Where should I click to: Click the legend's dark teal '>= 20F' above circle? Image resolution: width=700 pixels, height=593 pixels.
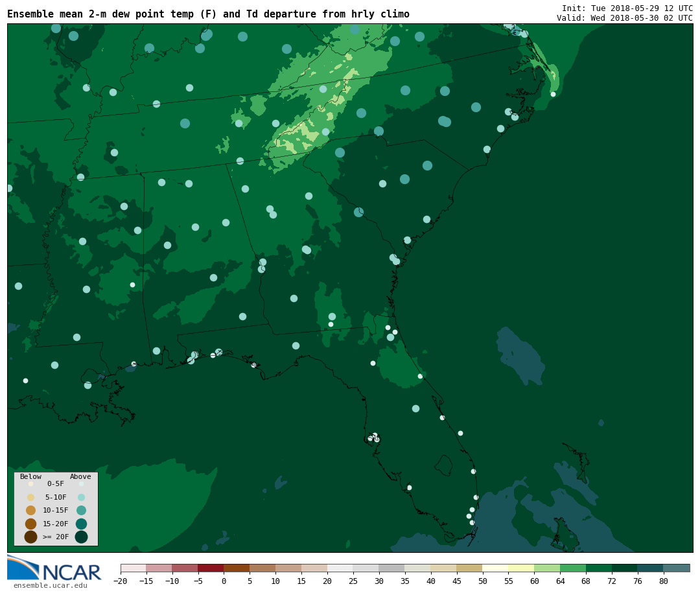[81, 537]
